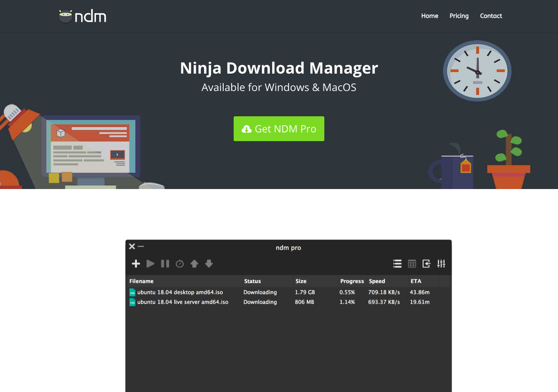Open the Home link
The image size is (558, 392).
[429, 16]
